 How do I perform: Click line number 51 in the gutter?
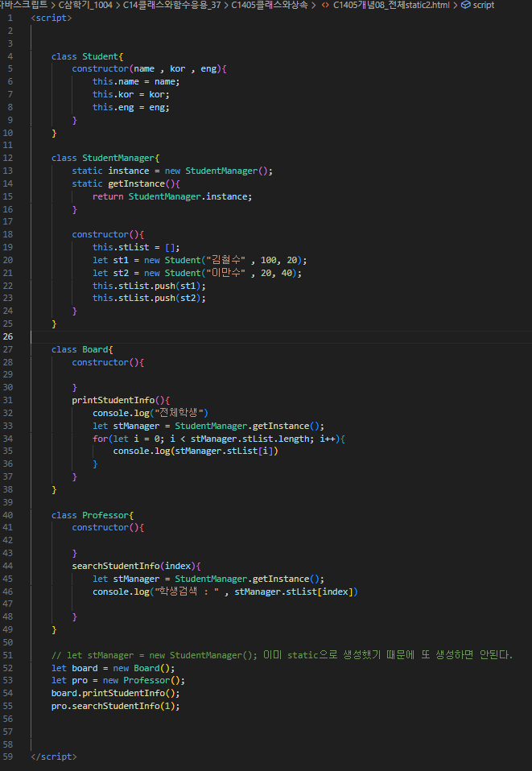coord(8,655)
